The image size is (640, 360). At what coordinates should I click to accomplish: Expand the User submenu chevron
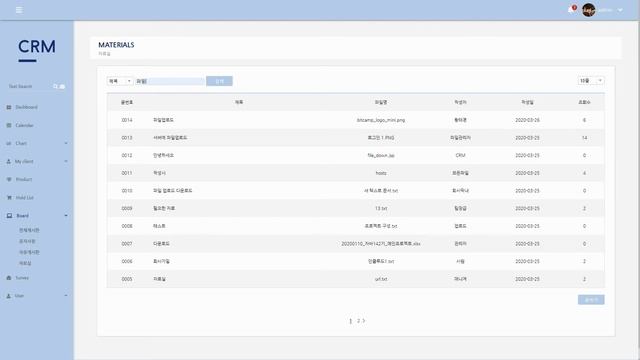66,296
